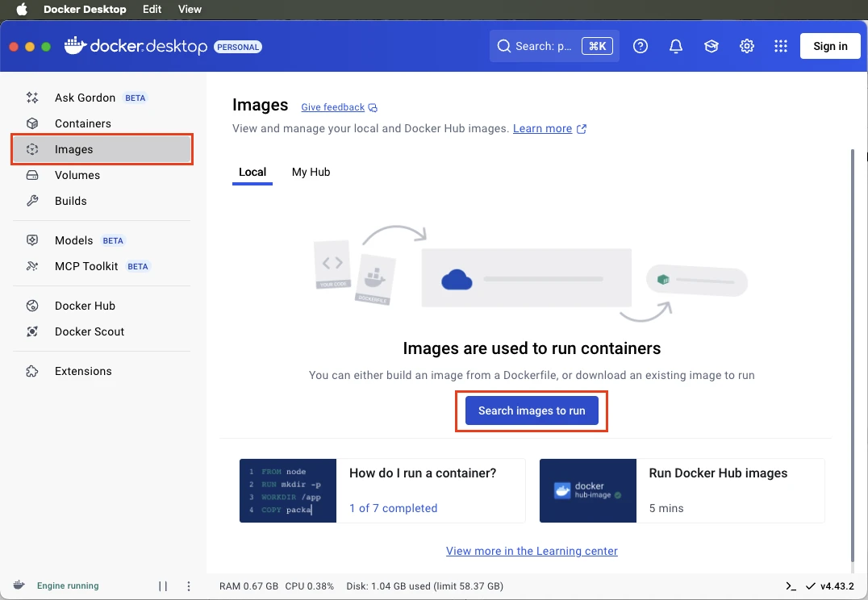Image resolution: width=868 pixels, height=600 pixels.
Task: Open MCP Toolkit section
Action: 102,266
